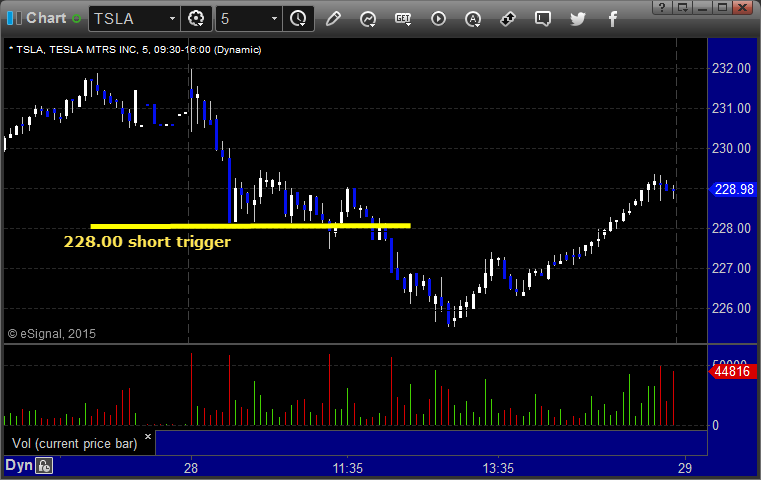The height and width of the screenshot is (480, 761).
Task: Click the green link circle indicator
Action: [x=76, y=19]
